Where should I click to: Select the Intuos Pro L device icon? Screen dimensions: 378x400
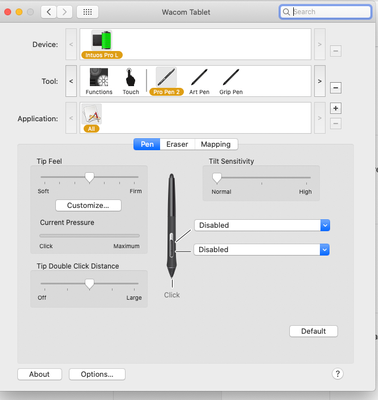[x=102, y=41]
